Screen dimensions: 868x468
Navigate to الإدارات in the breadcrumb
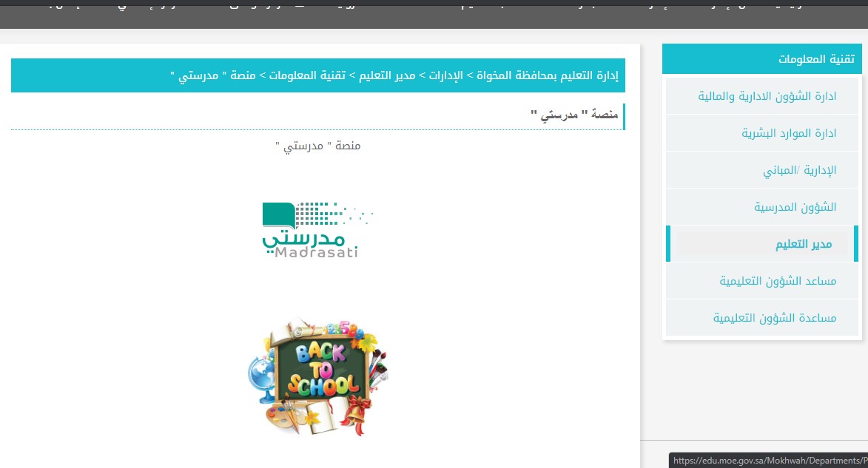pyautogui.click(x=445, y=75)
